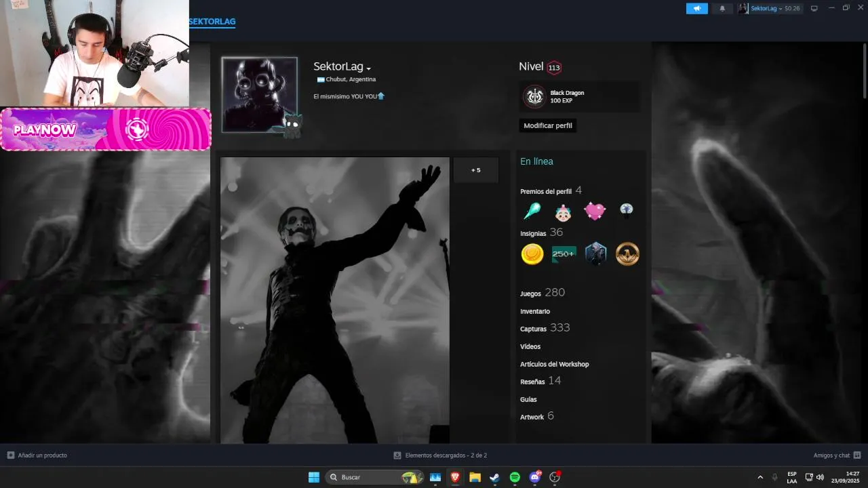Open the 250+ games collector badge
Screen dimensions: 868x488
click(x=564, y=254)
